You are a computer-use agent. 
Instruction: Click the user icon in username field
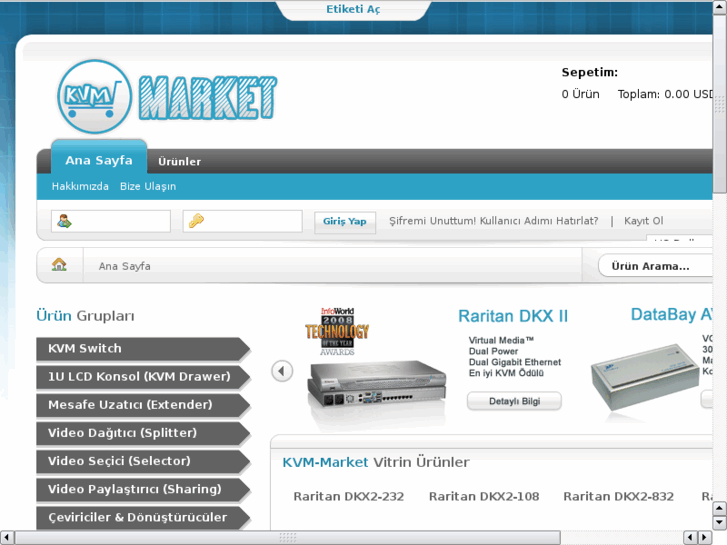click(64, 221)
